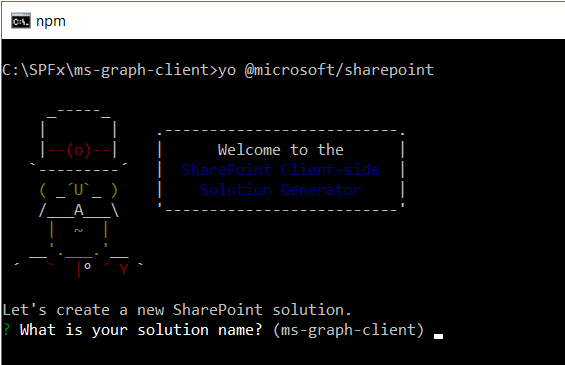This screenshot has height=365, width=565.
Task: Click the default value (ms-graph-client)
Action: click(348, 330)
